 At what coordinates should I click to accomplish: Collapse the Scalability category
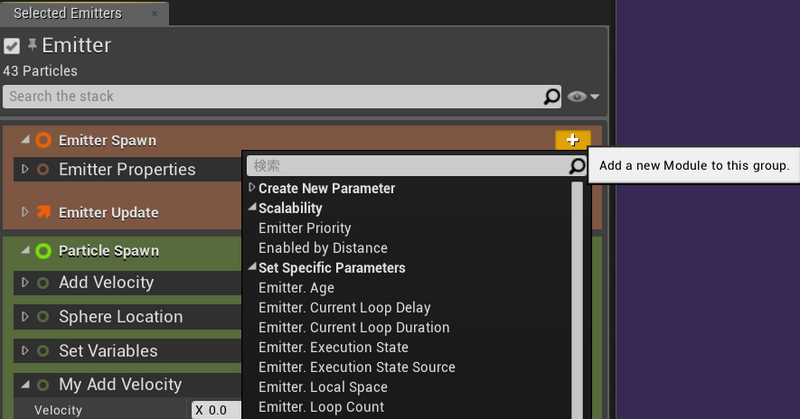[x=252, y=207]
